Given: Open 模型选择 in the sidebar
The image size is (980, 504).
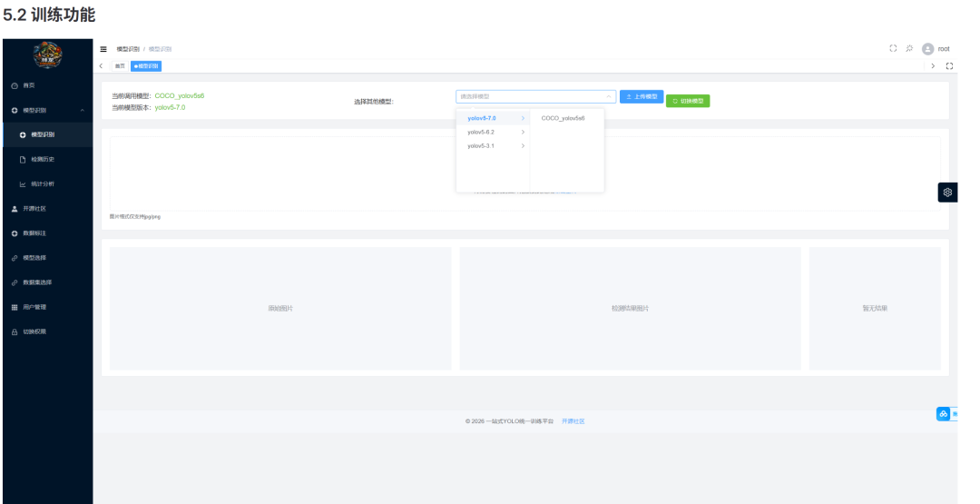Looking at the screenshot, I should pos(47,258).
